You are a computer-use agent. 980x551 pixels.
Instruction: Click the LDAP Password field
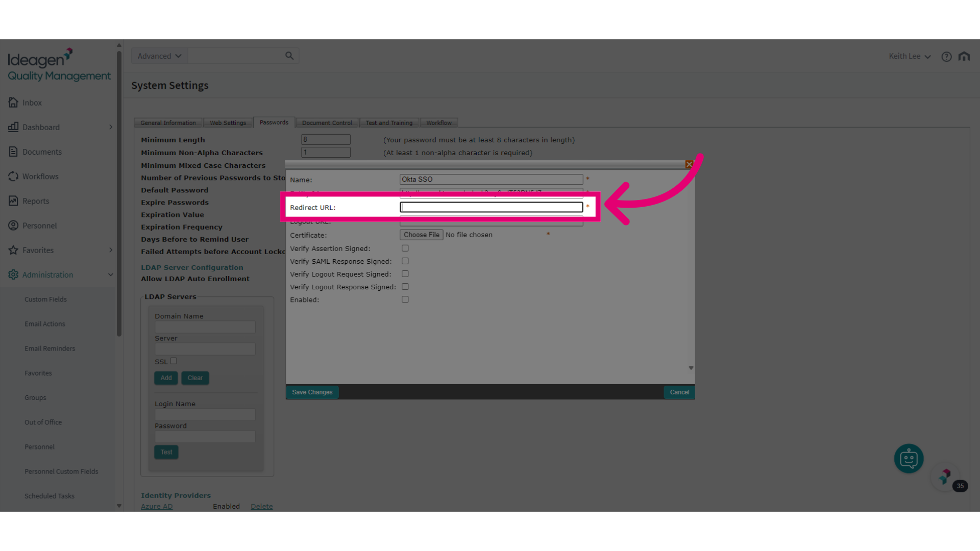pos(205,436)
